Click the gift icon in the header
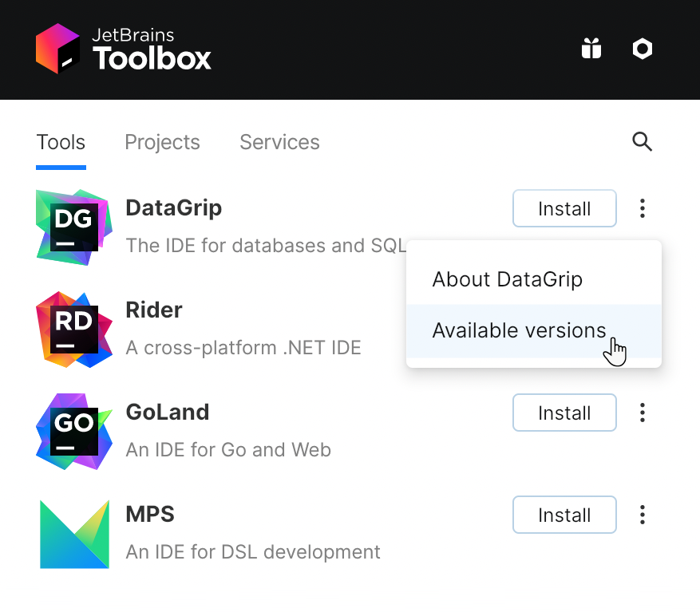This screenshot has height=612, width=700. tap(591, 49)
